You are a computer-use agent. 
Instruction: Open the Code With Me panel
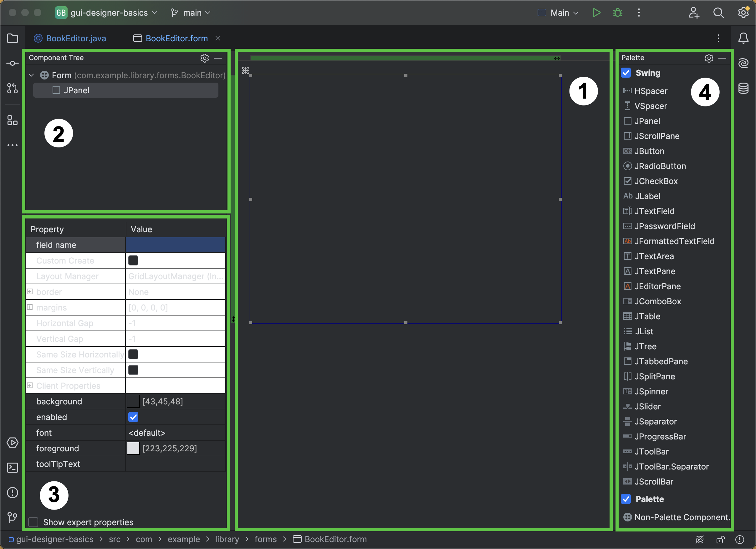click(x=694, y=12)
